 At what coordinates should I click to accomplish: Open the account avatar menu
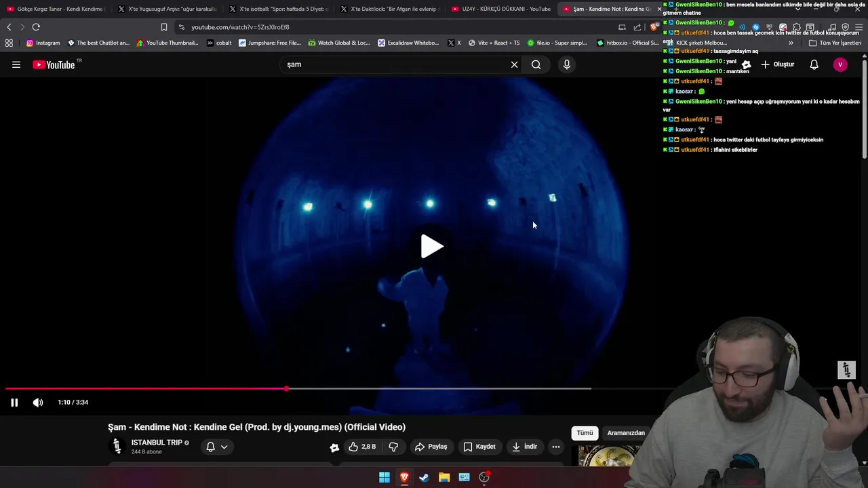tap(840, 64)
